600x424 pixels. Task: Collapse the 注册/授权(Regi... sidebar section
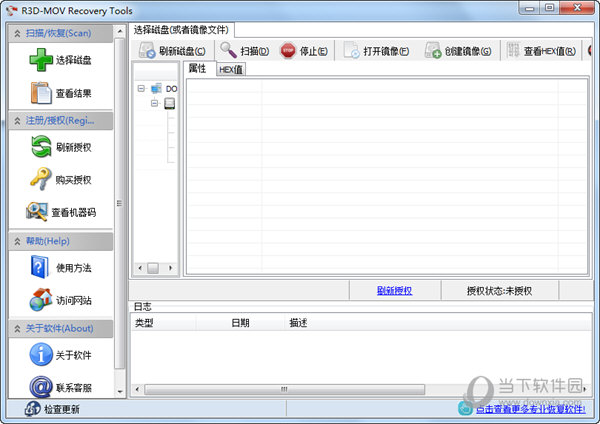click(x=17, y=121)
